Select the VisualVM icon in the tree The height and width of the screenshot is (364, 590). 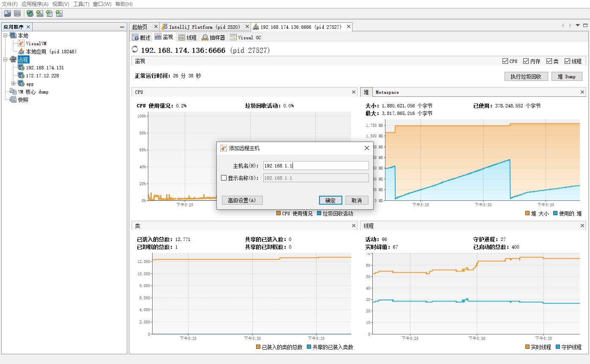(22, 43)
